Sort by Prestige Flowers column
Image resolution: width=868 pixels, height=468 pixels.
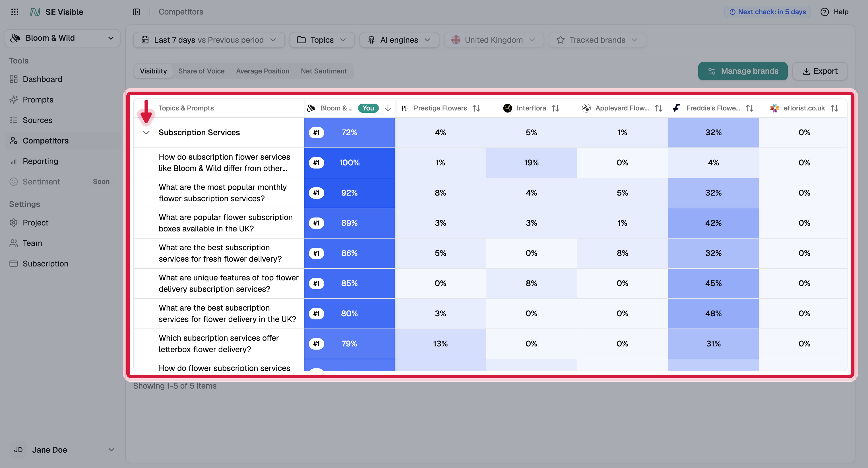476,108
